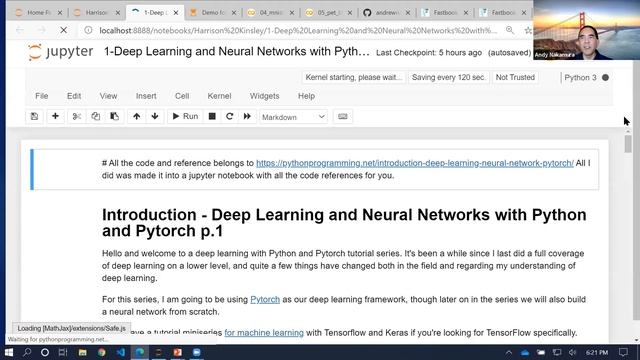Rename the notebook by clicking its title
Image resolution: width=640 pixels, height=360 pixels.
coord(236,51)
